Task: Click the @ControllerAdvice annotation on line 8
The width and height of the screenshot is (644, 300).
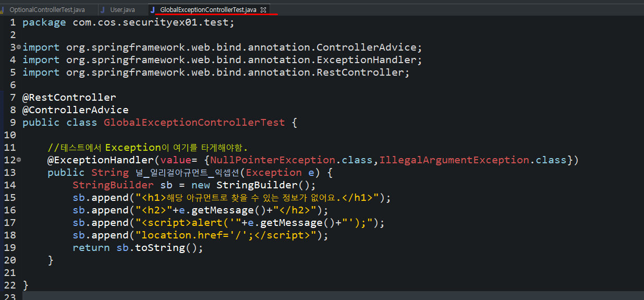Action: [76, 110]
